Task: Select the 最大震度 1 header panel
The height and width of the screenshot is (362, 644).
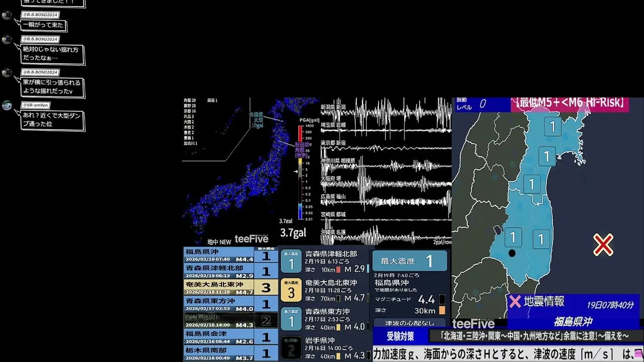Action: tap(410, 261)
